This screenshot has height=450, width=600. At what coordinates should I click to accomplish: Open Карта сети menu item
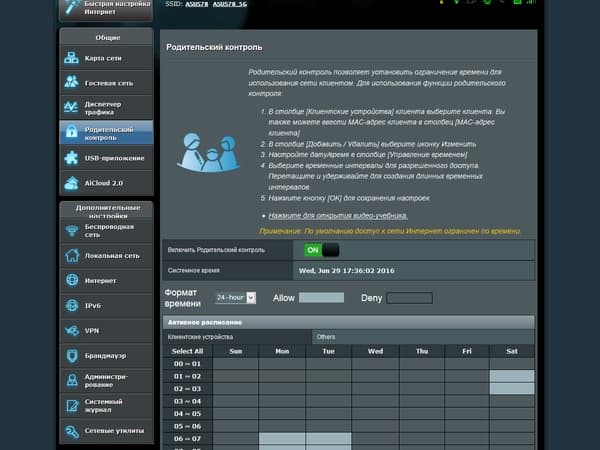click(x=106, y=58)
